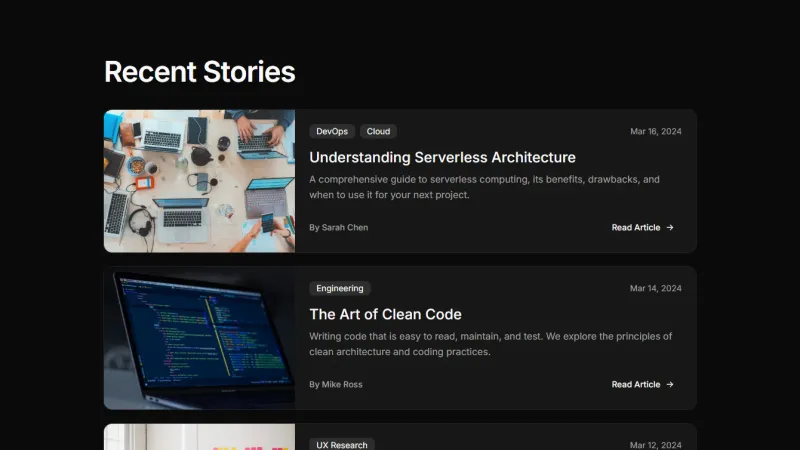Select the DevOps tag
Image resolution: width=800 pixels, height=450 pixels.
(332, 131)
